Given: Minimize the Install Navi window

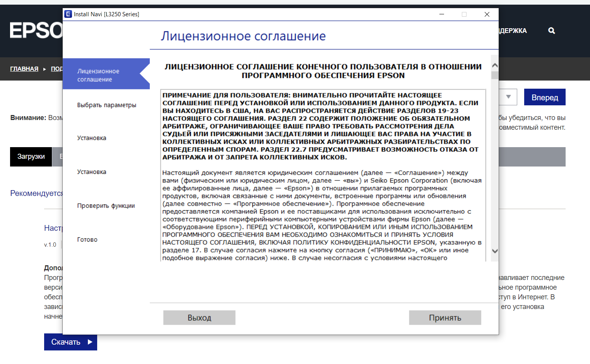Looking at the screenshot, I should coord(441,14).
